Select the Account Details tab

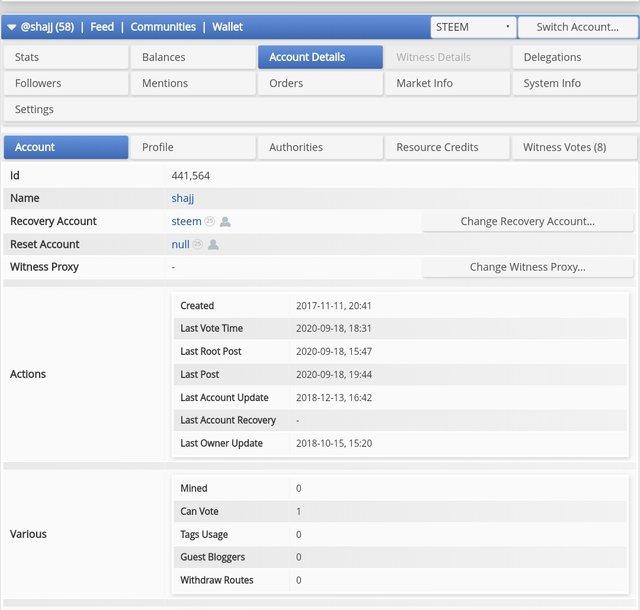tap(320, 57)
